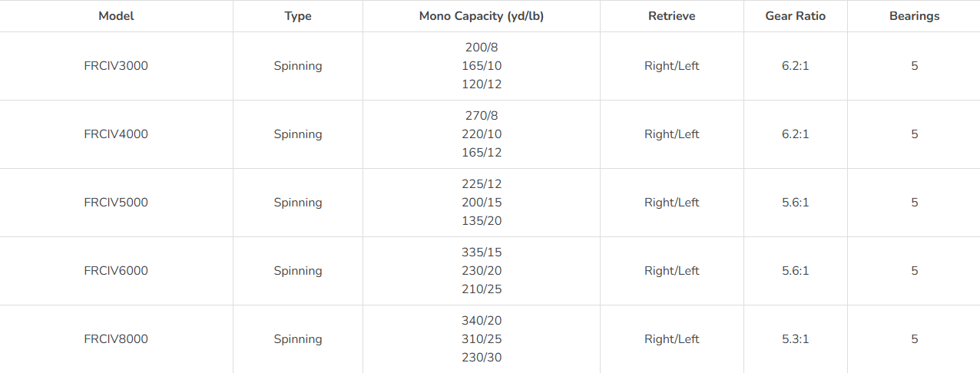Click the Retrieve column header
980x373 pixels.
(672, 16)
